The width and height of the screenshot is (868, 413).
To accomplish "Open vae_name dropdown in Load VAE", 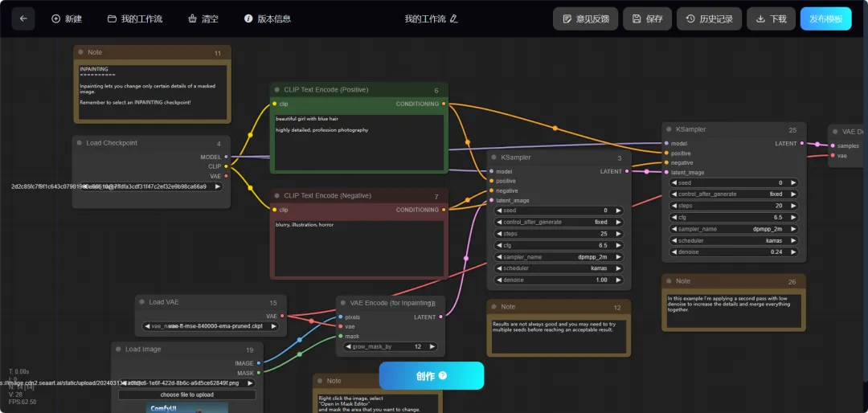I will 211,326.
